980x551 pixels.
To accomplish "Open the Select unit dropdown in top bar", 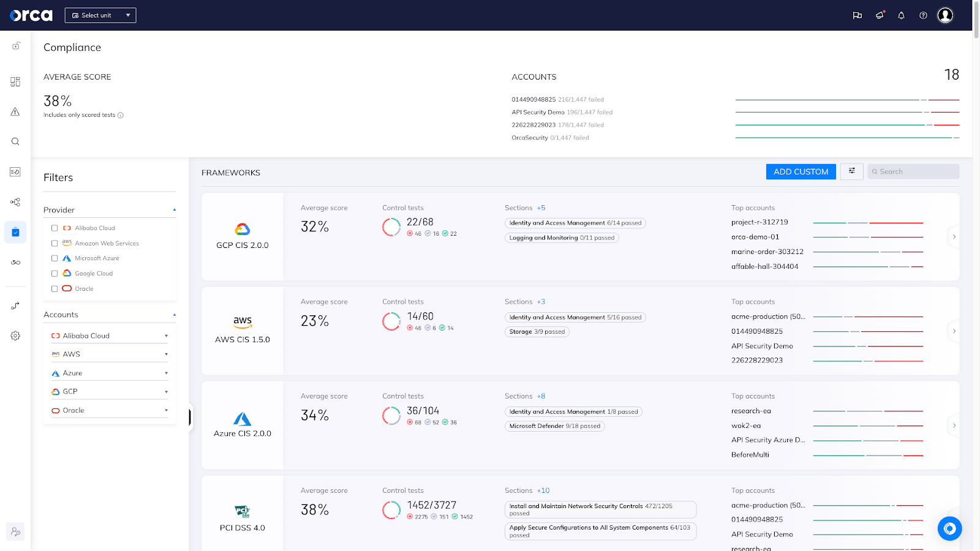I will coord(100,15).
